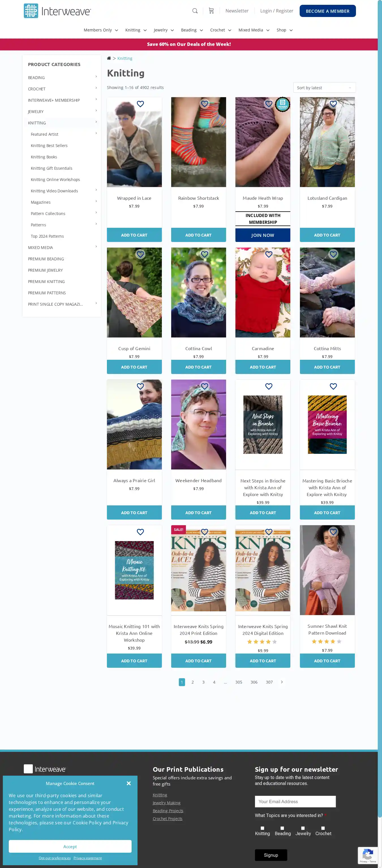The height and width of the screenshot is (868, 382).
Task: Open the shopping cart icon
Action: (211, 11)
